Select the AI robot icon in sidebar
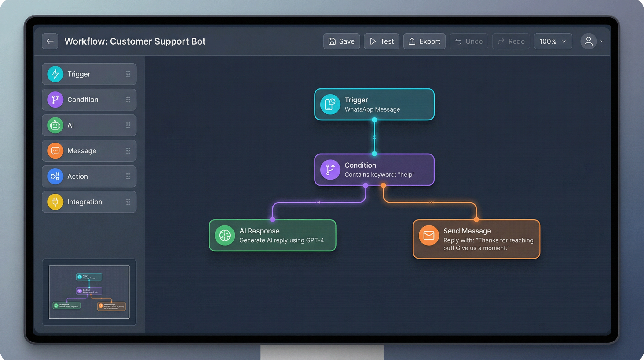Screen dimensions: 644x360 pyautogui.click(x=55, y=125)
